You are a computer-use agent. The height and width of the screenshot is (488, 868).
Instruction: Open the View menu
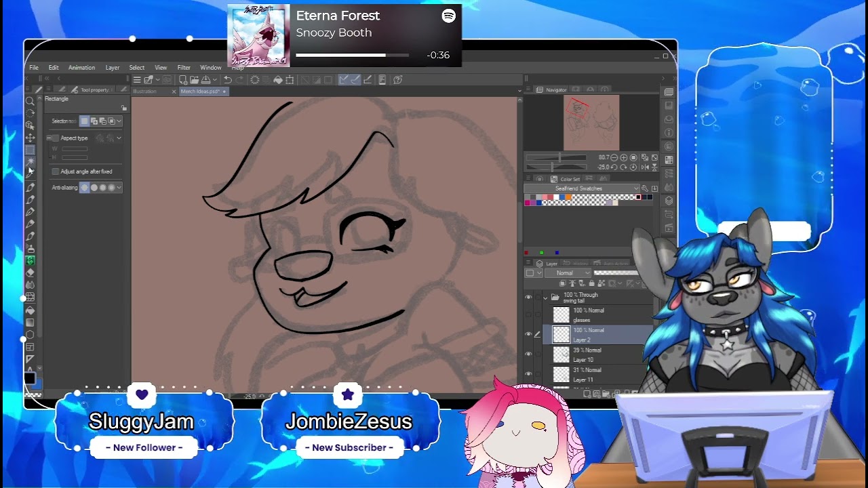pos(161,68)
